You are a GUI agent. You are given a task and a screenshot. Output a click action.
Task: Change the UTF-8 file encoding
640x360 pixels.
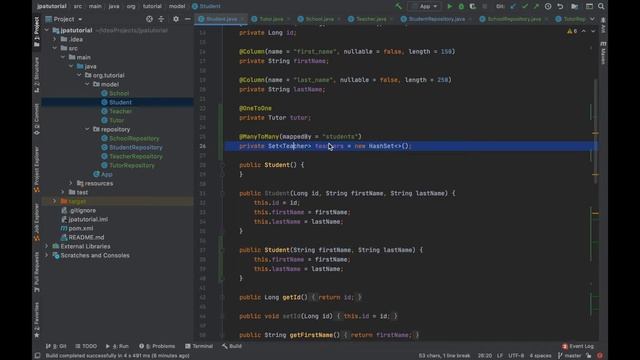pyautogui.click(x=516, y=356)
